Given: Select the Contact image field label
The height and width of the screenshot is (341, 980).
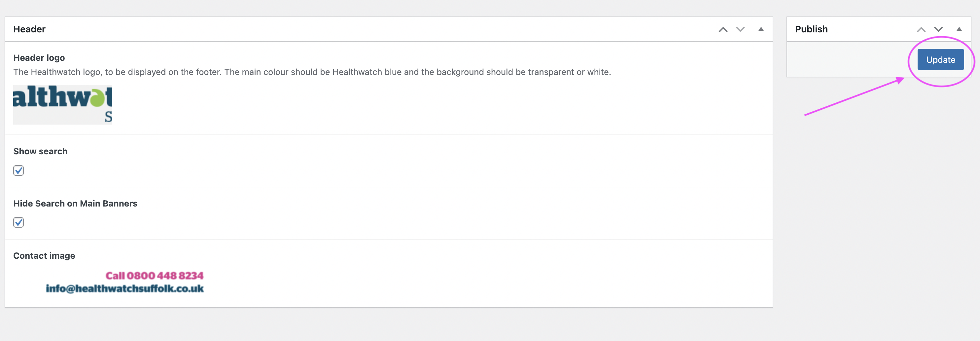Looking at the screenshot, I should coord(44,256).
